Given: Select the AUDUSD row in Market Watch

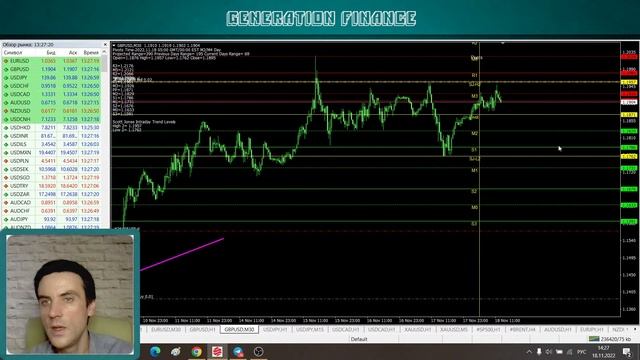Looking at the screenshot, I should (51, 102).
